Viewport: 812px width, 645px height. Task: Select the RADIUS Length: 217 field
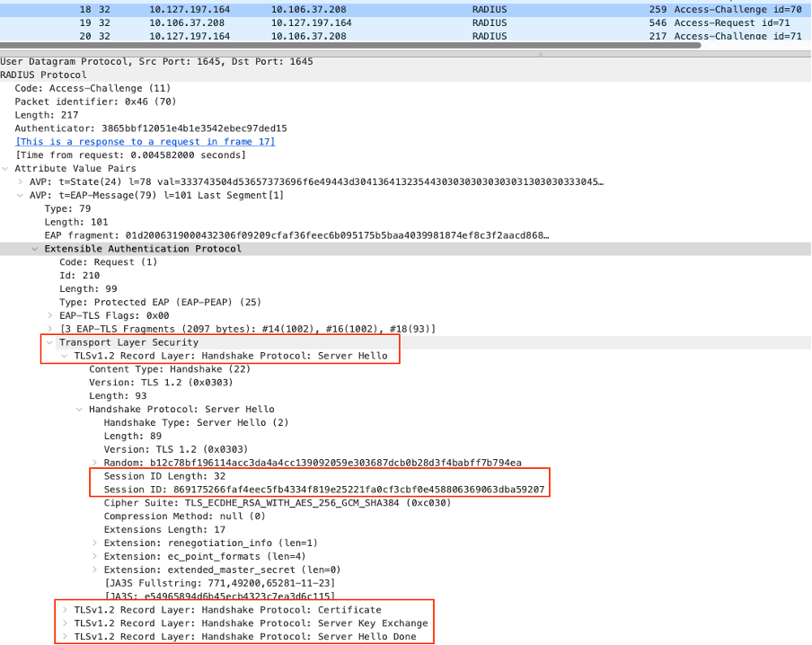tap(47, 115)
